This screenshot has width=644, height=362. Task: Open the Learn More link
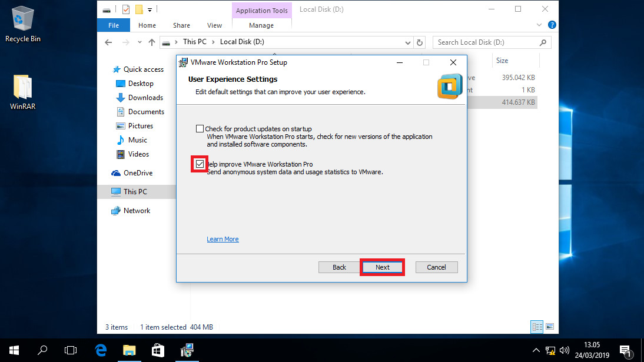pyautogui.click(x=223, y=239)
